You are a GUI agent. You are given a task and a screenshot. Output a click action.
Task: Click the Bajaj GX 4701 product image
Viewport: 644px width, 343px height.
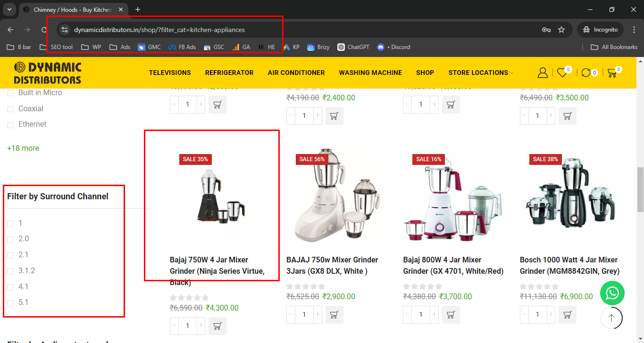pos(455,196)
